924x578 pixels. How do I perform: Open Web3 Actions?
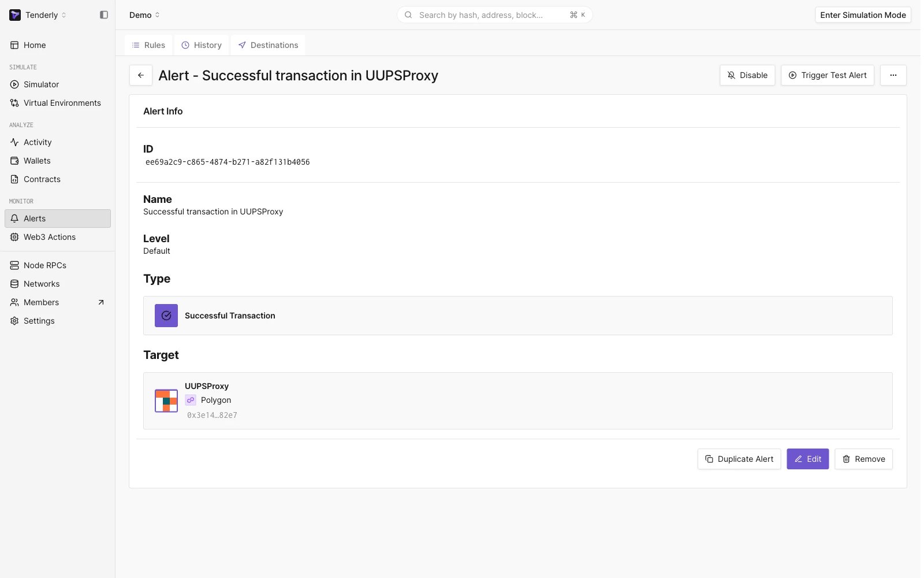point(58,237)
